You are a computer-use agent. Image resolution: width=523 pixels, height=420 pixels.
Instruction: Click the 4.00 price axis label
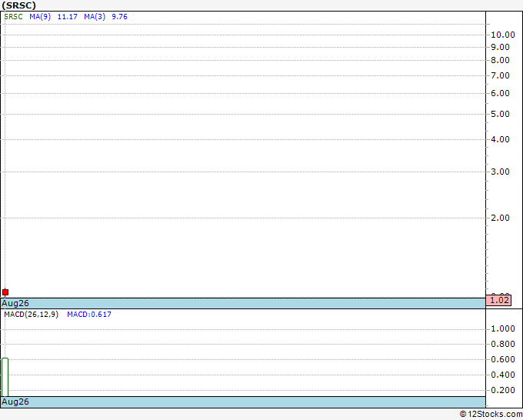coord(501,139)
